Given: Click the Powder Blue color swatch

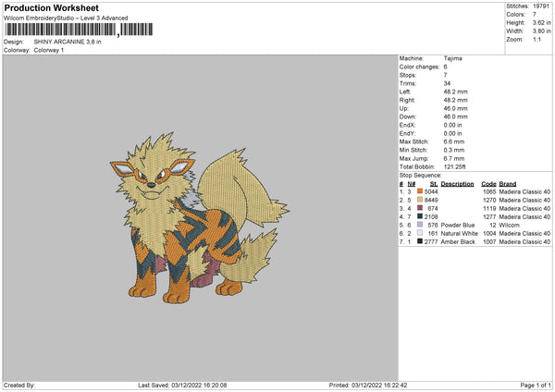Looking at the screenshot, I should tap(420, 225).
